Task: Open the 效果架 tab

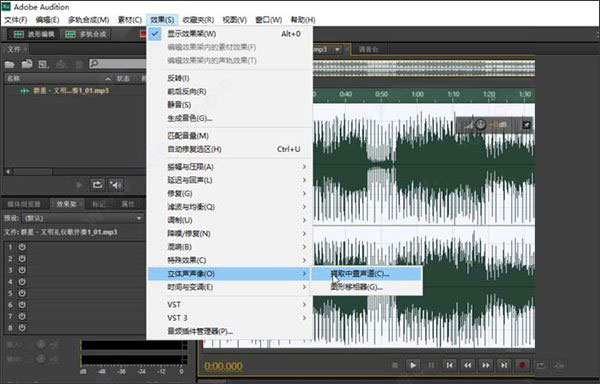Action: click(x=66, y=204)
